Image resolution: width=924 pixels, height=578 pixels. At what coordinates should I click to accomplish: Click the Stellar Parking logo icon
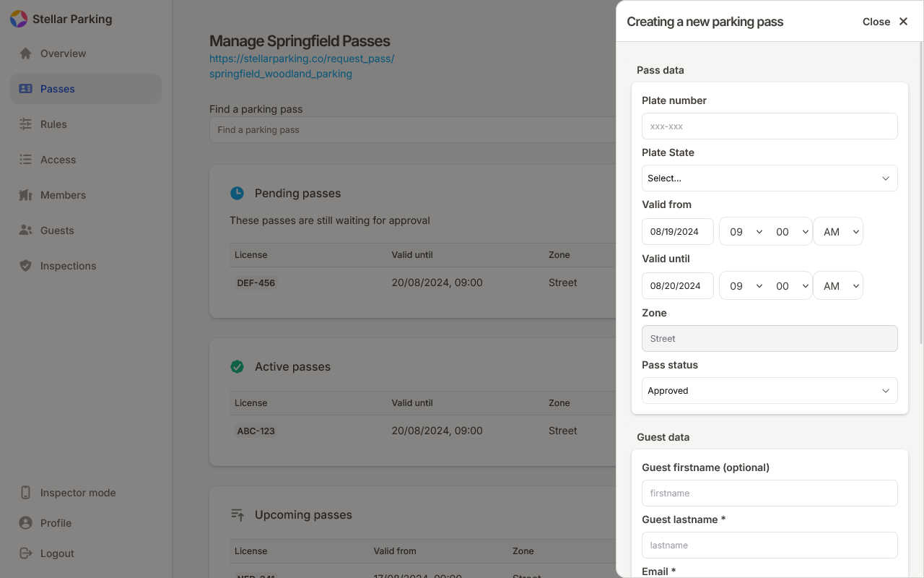pyautogui.click(x=19, y=20)
